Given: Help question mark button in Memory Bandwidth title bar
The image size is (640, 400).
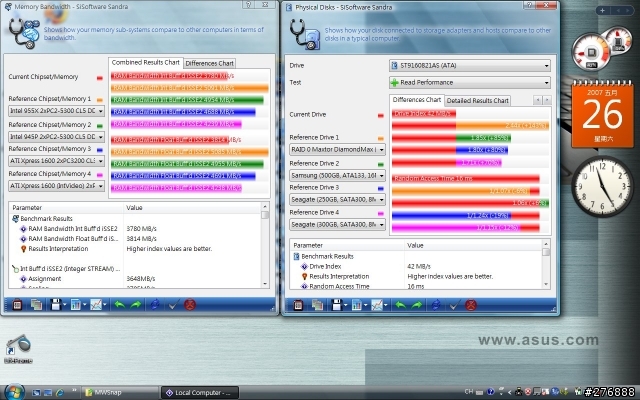Looking at the screenshot, I should click(x=249, y=4).
